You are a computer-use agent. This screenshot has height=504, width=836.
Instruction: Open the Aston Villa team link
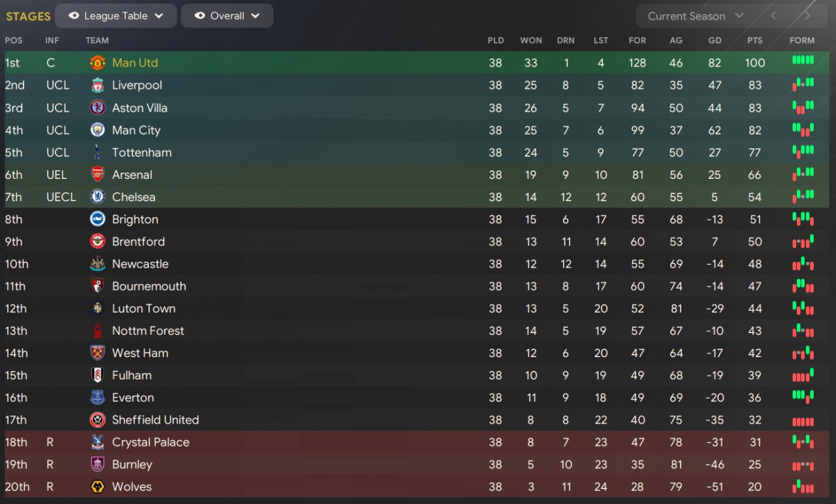click(x=139, y=108)
